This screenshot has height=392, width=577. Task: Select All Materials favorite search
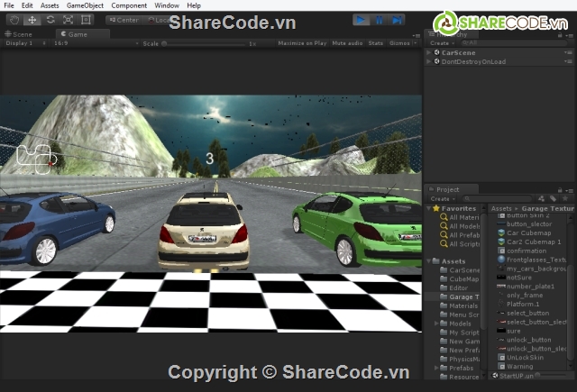pyautogui.click(x=460, y=217)
